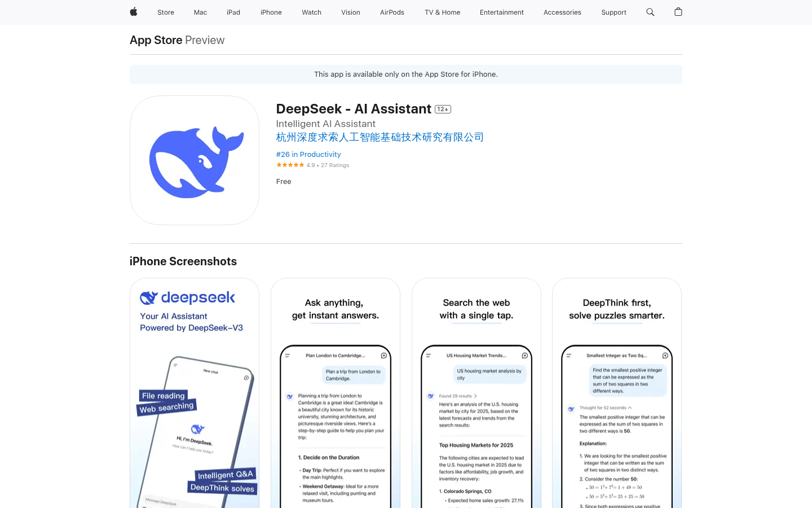The image size is (812, 508).
Task: Click the App Store heading link
Action: [x=156, y=40]
